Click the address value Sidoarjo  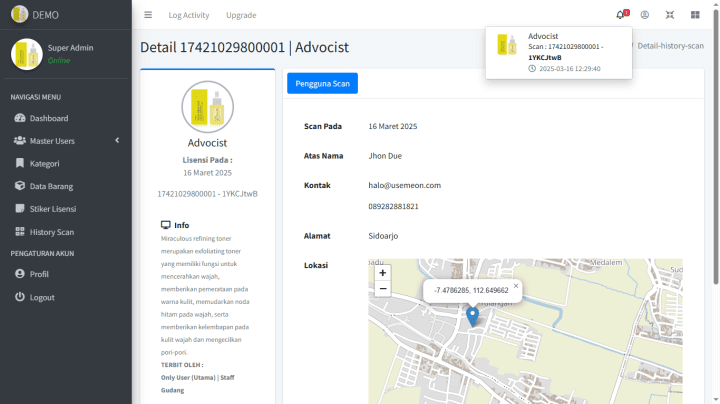pos(383,236)
